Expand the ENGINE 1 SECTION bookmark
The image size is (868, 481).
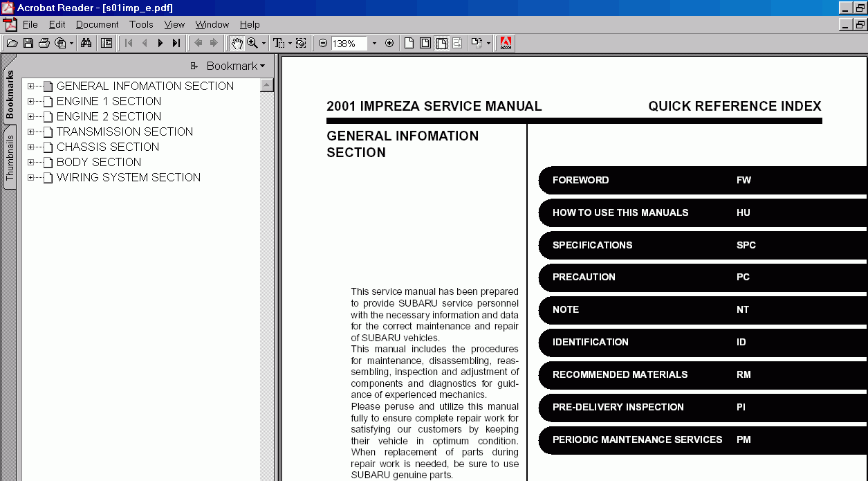tap(30, 102)
